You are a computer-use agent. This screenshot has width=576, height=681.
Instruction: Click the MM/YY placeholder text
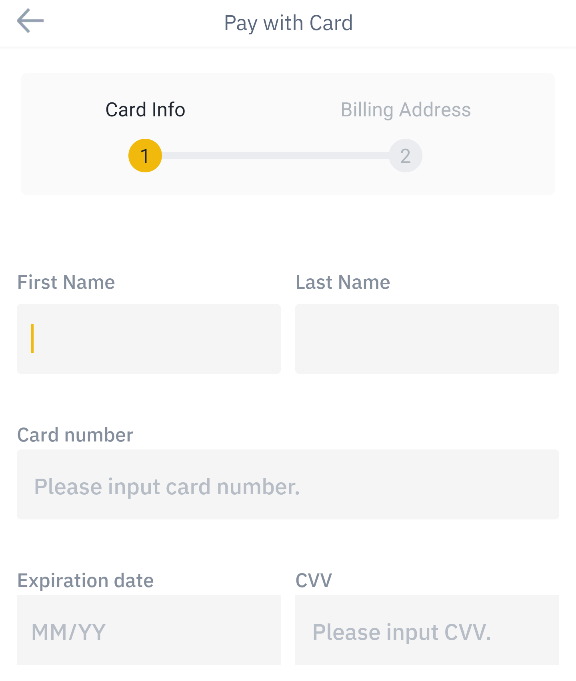(x=68, y=632)
